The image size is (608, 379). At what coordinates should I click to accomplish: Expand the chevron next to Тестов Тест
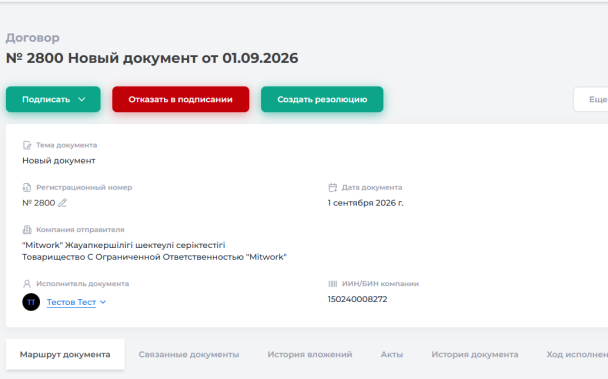tap(103, 302)
